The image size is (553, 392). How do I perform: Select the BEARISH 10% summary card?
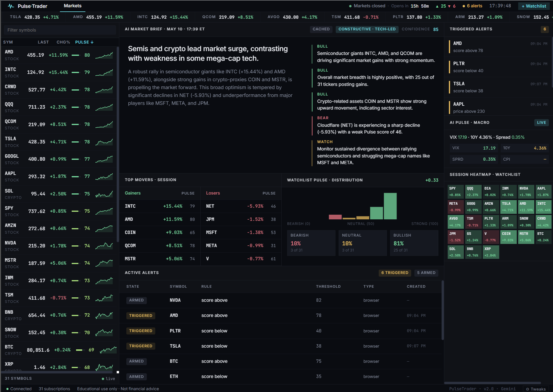311,243
